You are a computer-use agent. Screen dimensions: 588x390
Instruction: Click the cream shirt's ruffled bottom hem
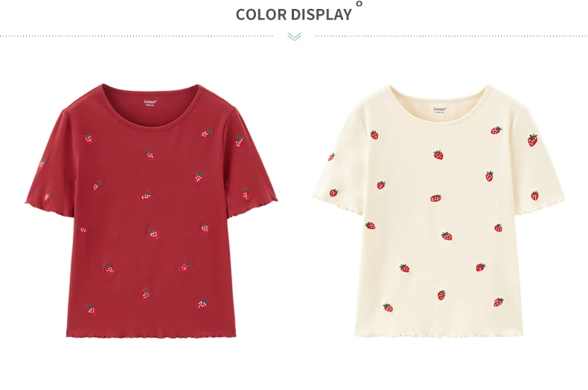click(x=438, y=335)
